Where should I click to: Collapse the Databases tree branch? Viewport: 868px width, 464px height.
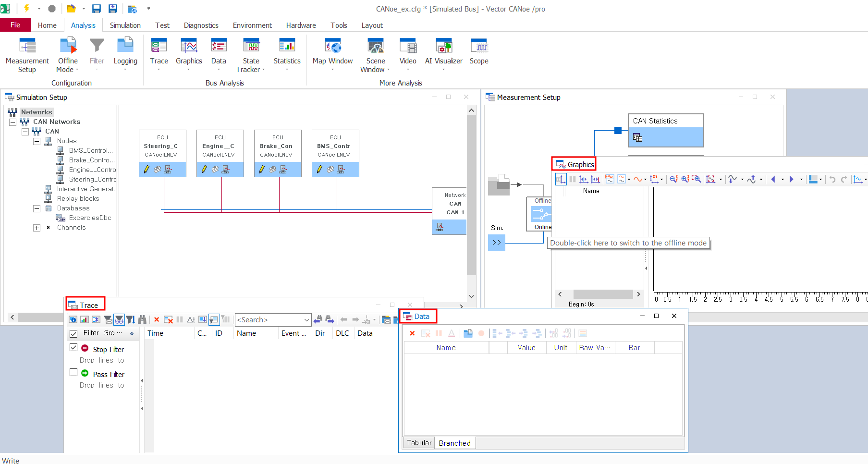pyautogui.click(x=37, y=208)
